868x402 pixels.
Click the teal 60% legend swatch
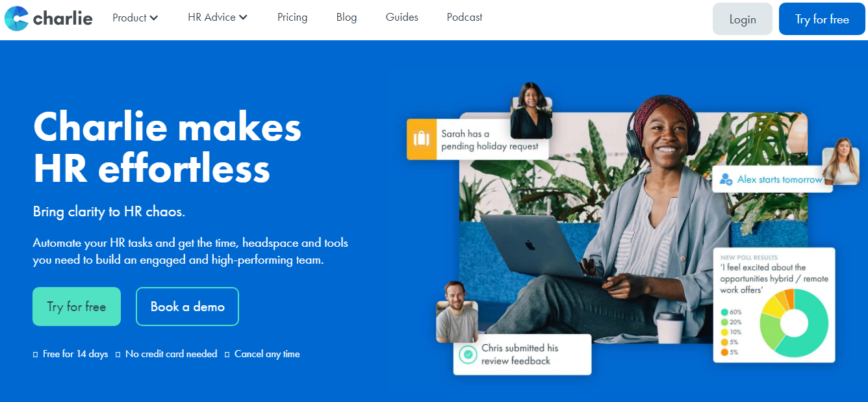click(724, 312)
